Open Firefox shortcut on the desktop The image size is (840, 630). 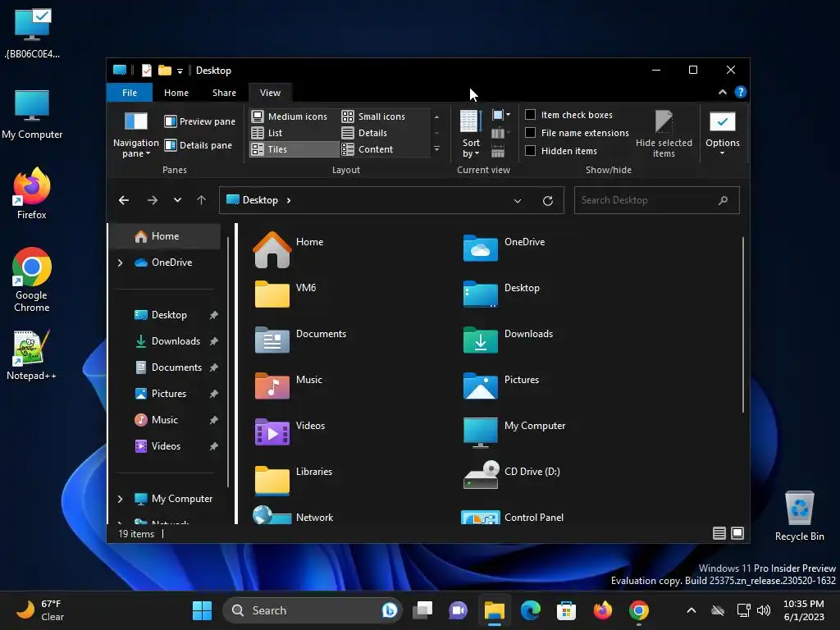tap(32, 194)
